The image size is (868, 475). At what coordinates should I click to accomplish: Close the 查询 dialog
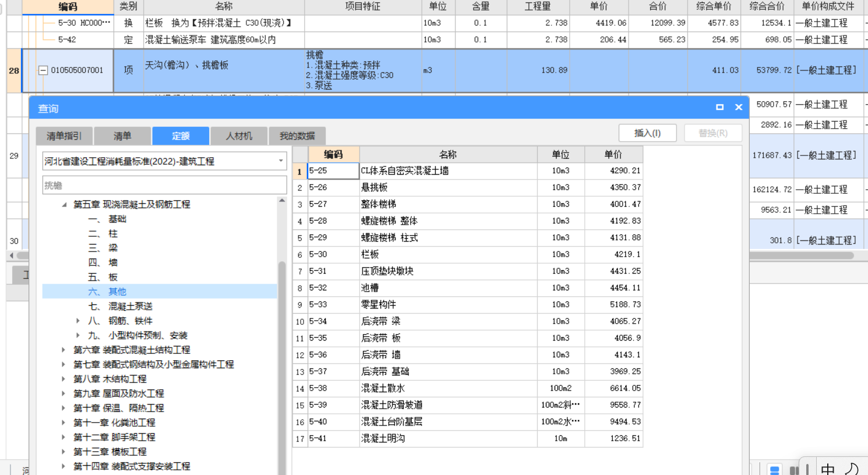tap(739, 107)
